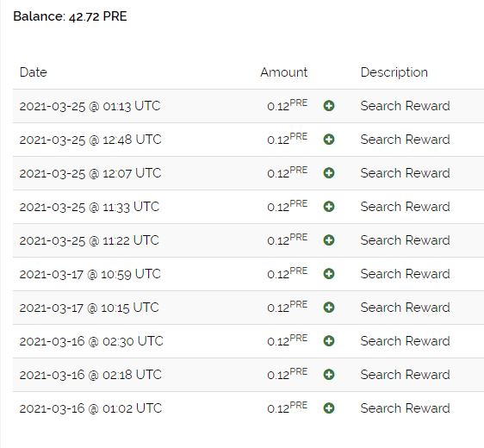Select the date 2021-03-16 @ 02:30 UTC
Viewport: 484px width, 448px height.
point(91,341)
